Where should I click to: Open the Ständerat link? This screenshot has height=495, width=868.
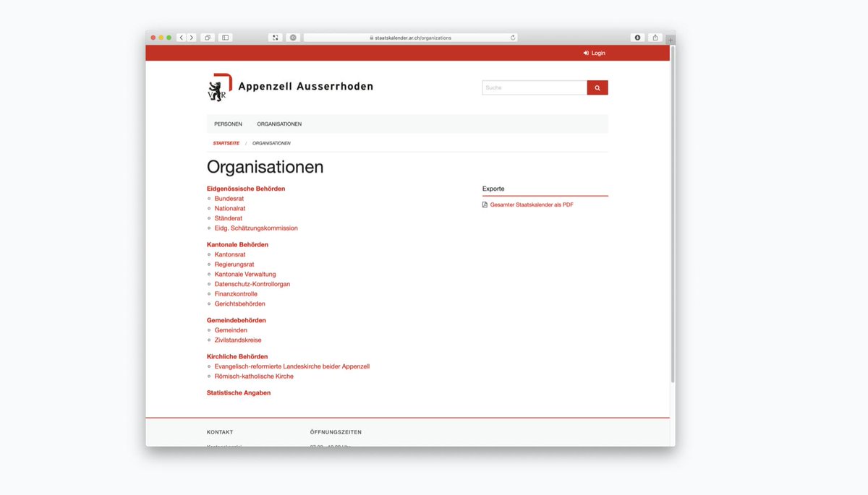[229, 218]
